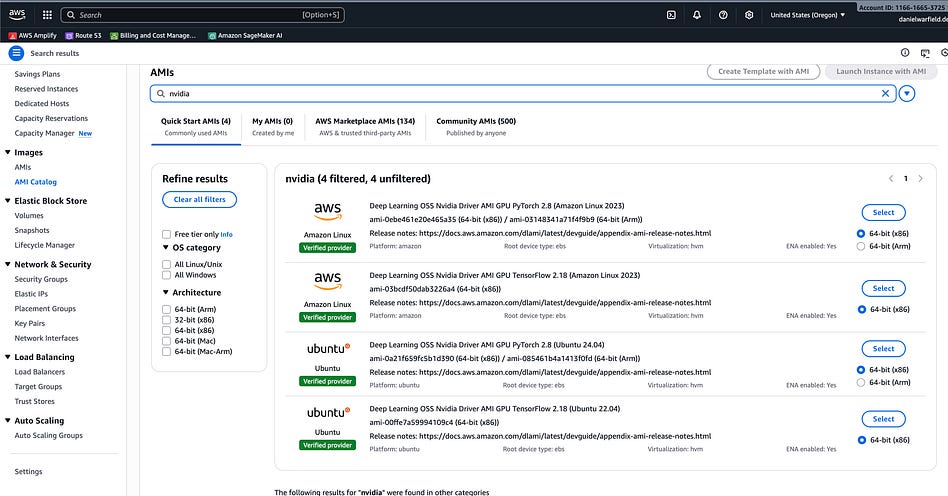Viewport: 948px width, 496px height.
Task: Open Key Pairs in sidebar
Action: [30, 324]
